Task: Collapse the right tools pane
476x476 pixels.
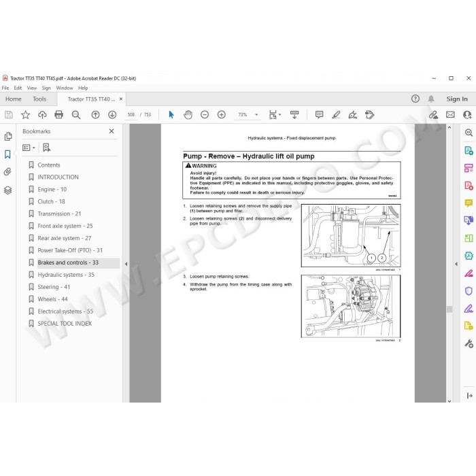Action: pos(456,264)
